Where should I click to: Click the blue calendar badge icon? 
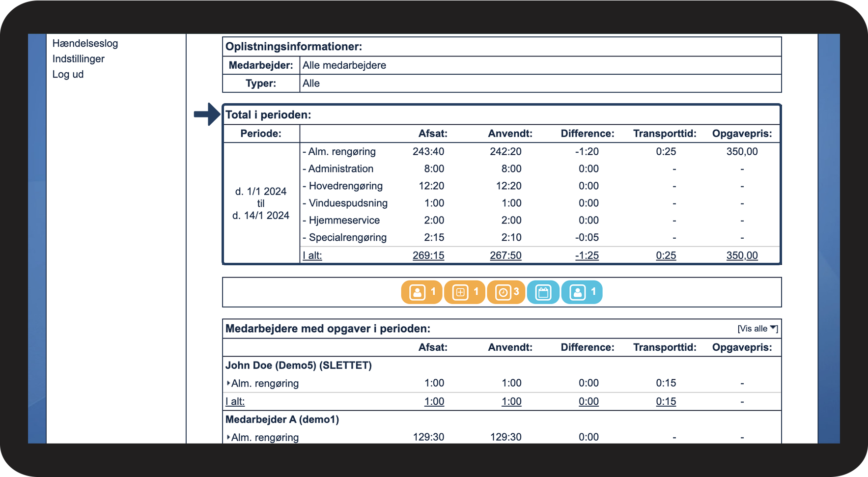click(543, 292)
